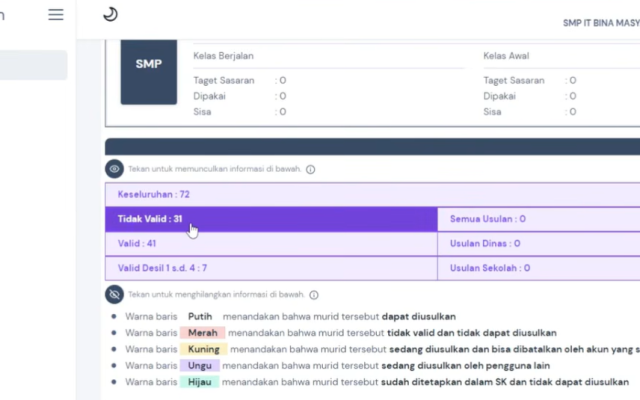Open the hamburger sidebar menu
The width and height of the screenshot is (640, 400).
tap(56, 15)
